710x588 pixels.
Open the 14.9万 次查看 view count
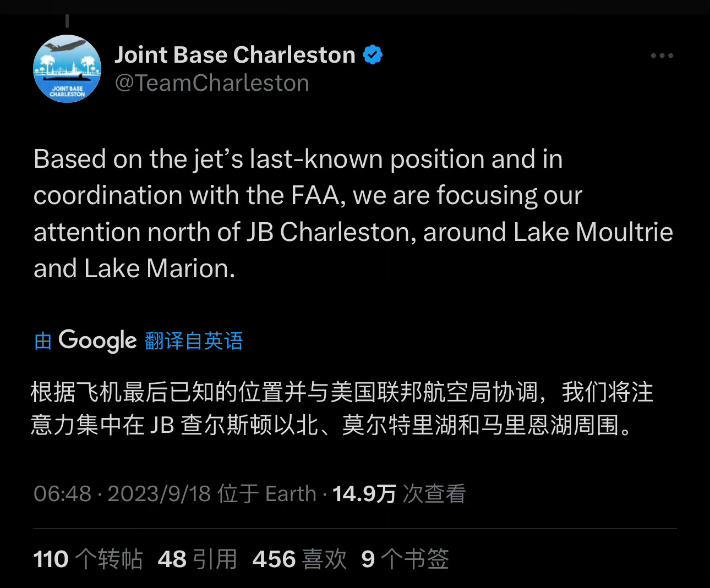[x=399, y=493]
